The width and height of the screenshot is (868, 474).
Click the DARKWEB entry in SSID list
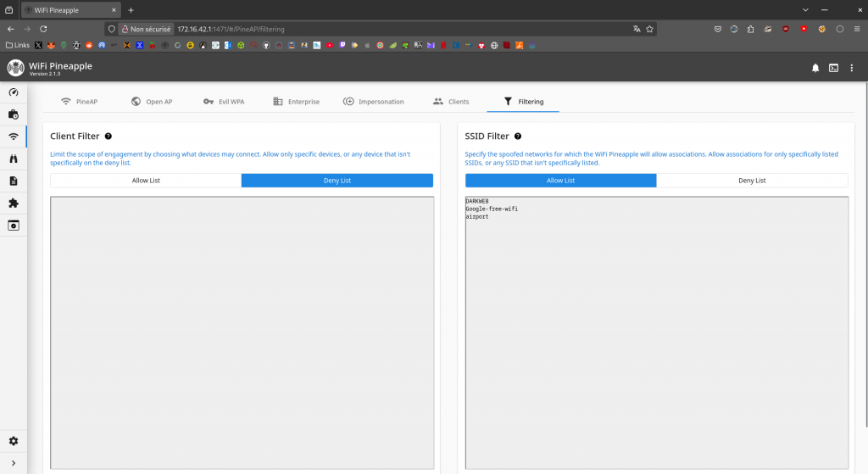477,201
